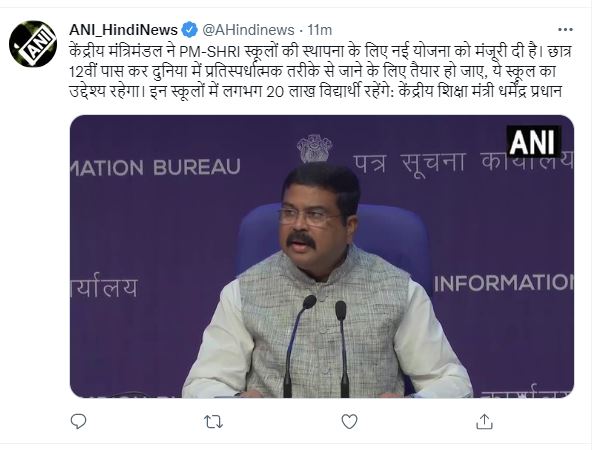612x450 pixels.
Task: Click the left microphone in the video
Action: click(298, 346)
